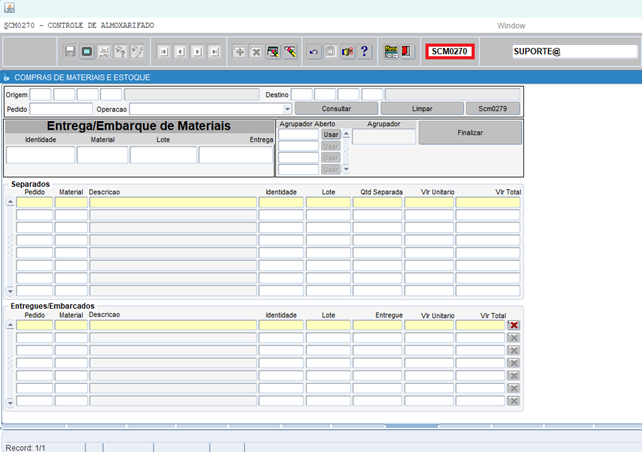Image resolution: width=642 pixels, height=452 pixels.
Task: Click the red X delete icon on highlighted Entregues row
Action: tap(513, 325)
